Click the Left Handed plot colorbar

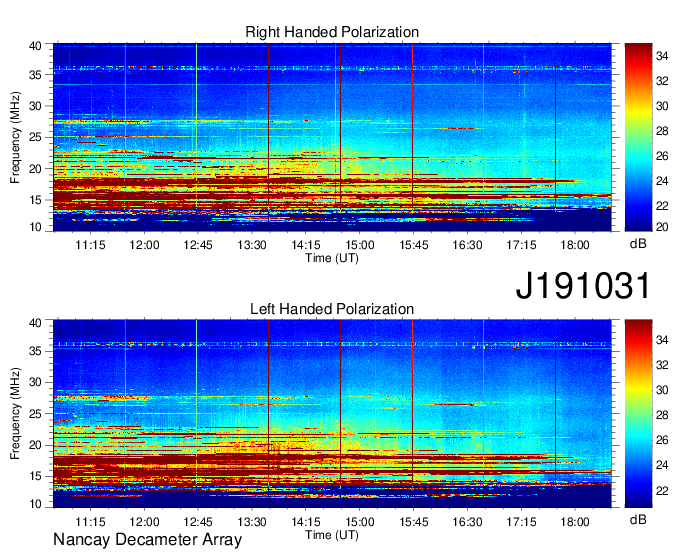[x=638, y=414]
